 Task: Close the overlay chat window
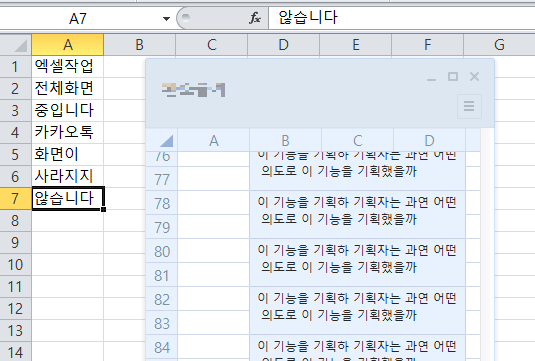474,77
